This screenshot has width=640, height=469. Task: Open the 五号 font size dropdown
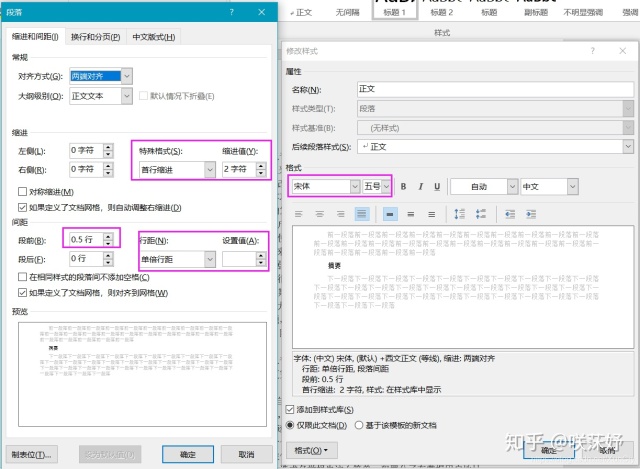click(386, 187)
